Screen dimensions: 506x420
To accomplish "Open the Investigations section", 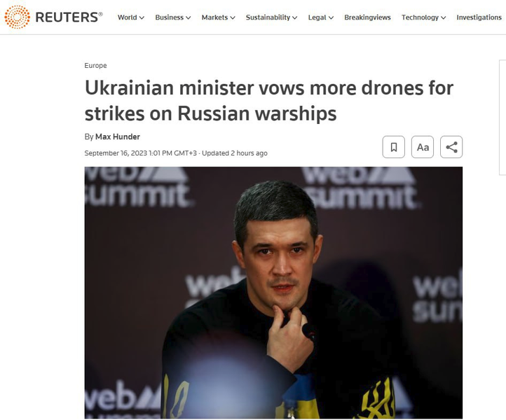I will [479, 17].
